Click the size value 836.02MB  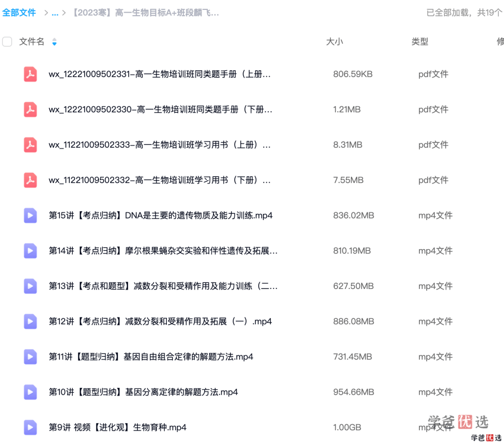(x=353, y=216)
